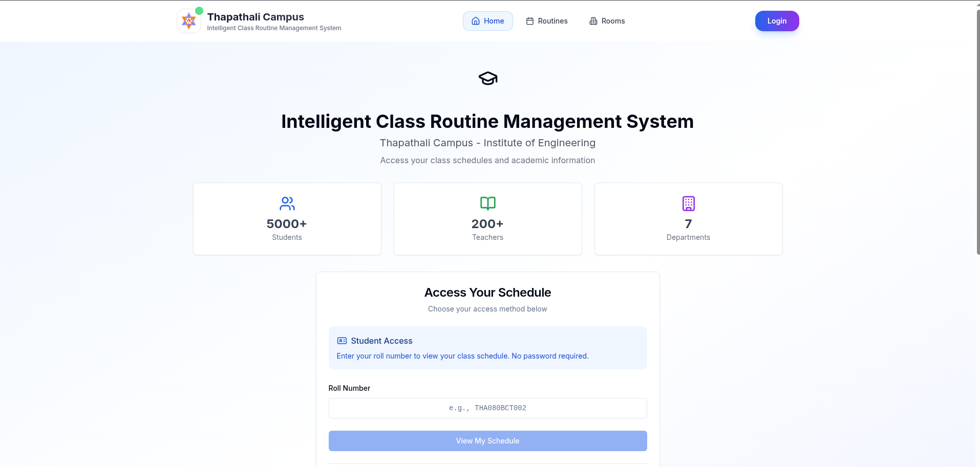Click the blue Student Access panel

(x=487, y=348)
